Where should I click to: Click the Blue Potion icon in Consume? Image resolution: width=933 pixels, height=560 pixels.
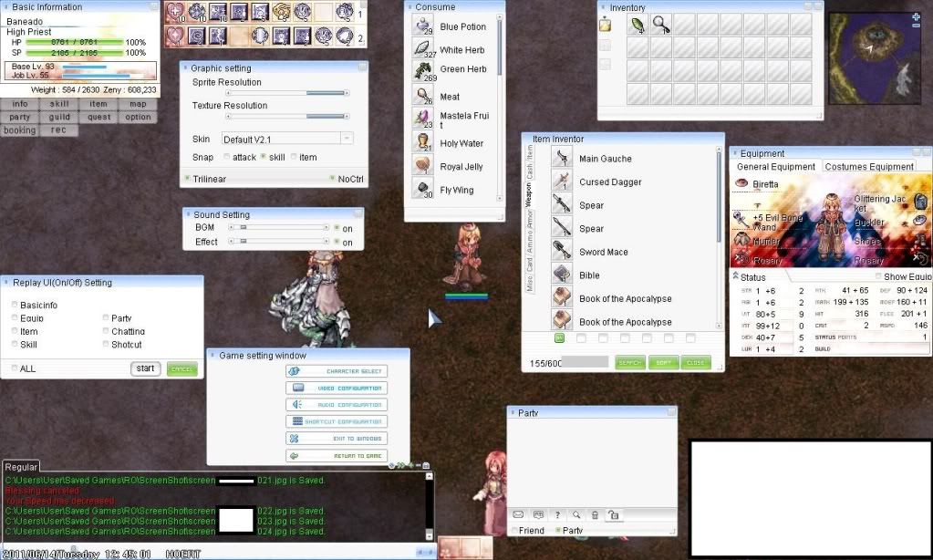click(422, 26)
